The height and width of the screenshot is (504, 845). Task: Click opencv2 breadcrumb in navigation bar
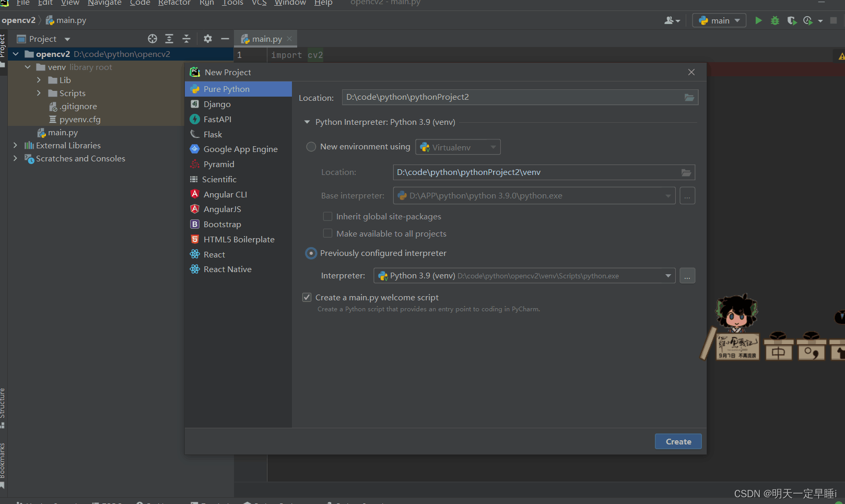point(19,20)
